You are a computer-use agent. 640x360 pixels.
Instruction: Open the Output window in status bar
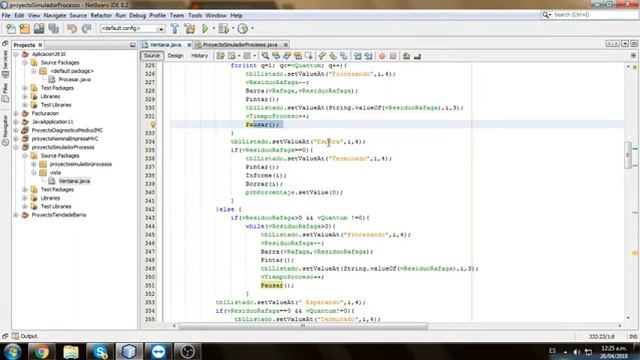(x=24, y=336)
